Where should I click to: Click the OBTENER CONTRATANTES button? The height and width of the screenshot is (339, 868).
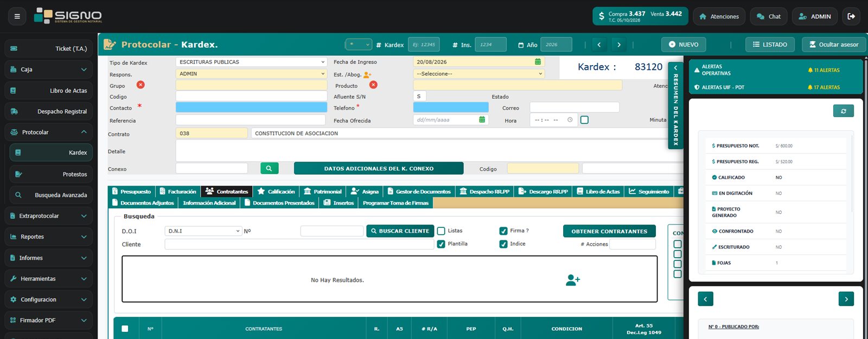(x=609, y=231)
